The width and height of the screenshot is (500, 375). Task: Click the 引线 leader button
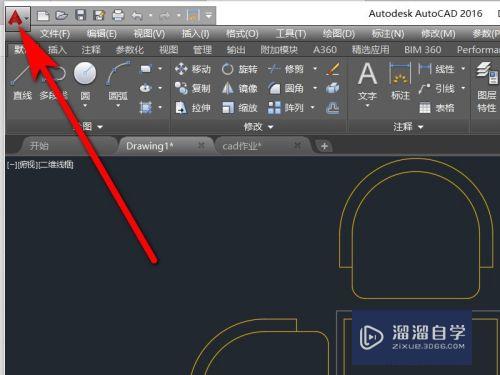click(x=436, y=88)
